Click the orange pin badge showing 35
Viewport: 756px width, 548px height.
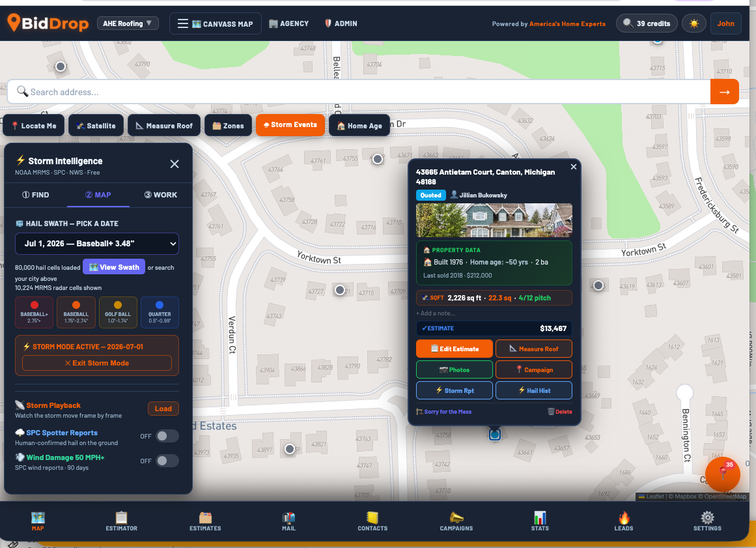[722, 474]
